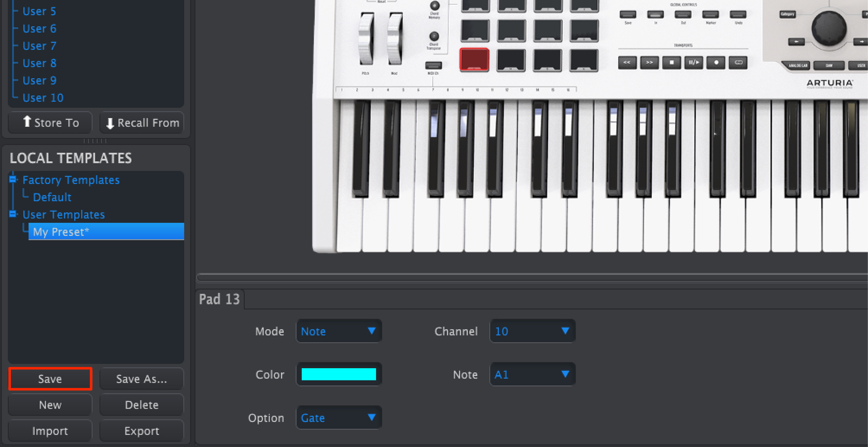
Task: Click the Mod wheel
Action: point(395,39)
